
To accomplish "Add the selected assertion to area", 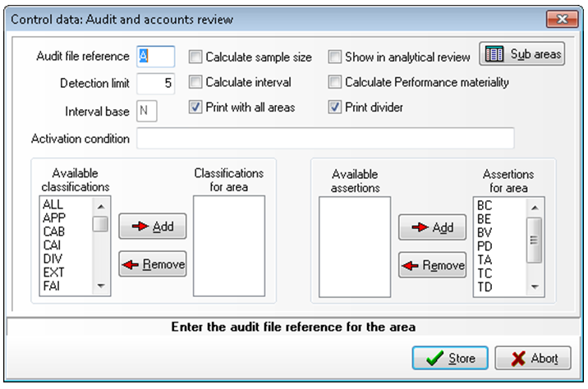I will 432,227.
